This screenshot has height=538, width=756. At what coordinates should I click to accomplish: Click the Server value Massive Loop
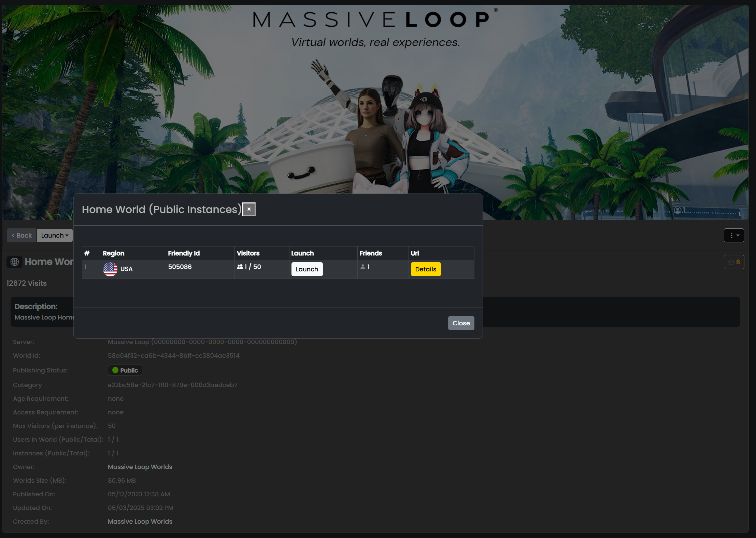click(x=202, y=342)
